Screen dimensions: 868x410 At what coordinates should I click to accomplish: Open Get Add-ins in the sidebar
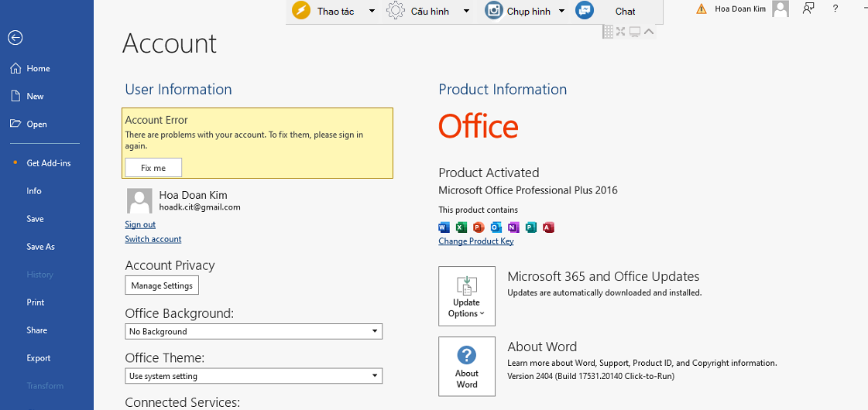(x=49, y=163)
